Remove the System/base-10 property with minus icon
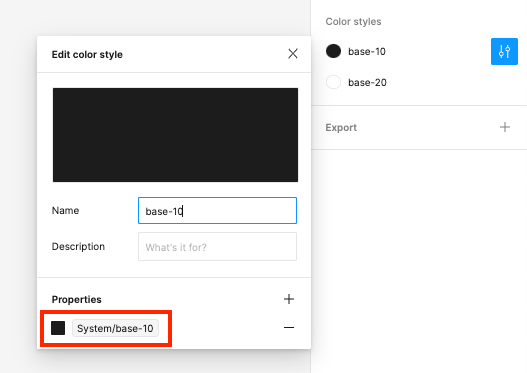 289,327
